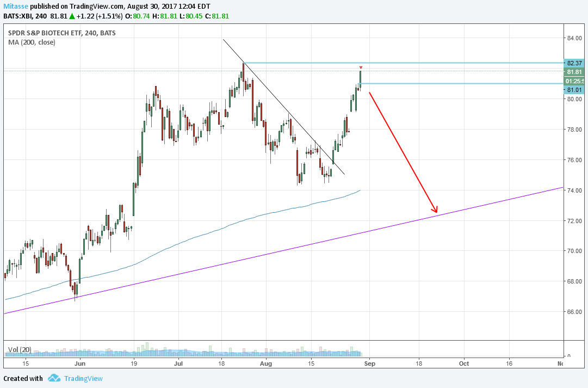
Task: Click the Created with footer text
Action: click(23, 378)
